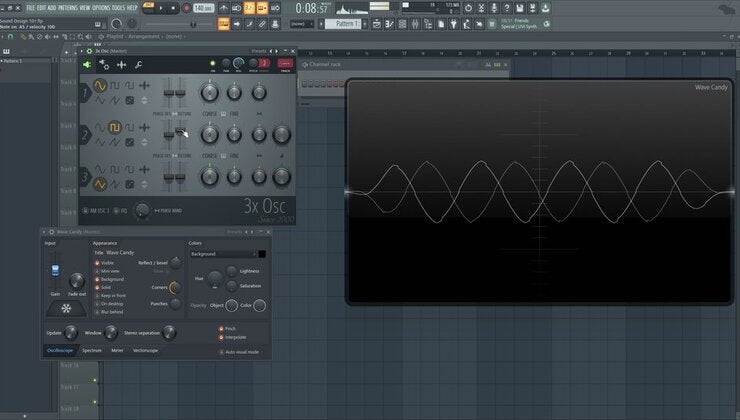Open the Piano roll view icon
The height and width of the screenshot is (420, 740).
point(389,24)
